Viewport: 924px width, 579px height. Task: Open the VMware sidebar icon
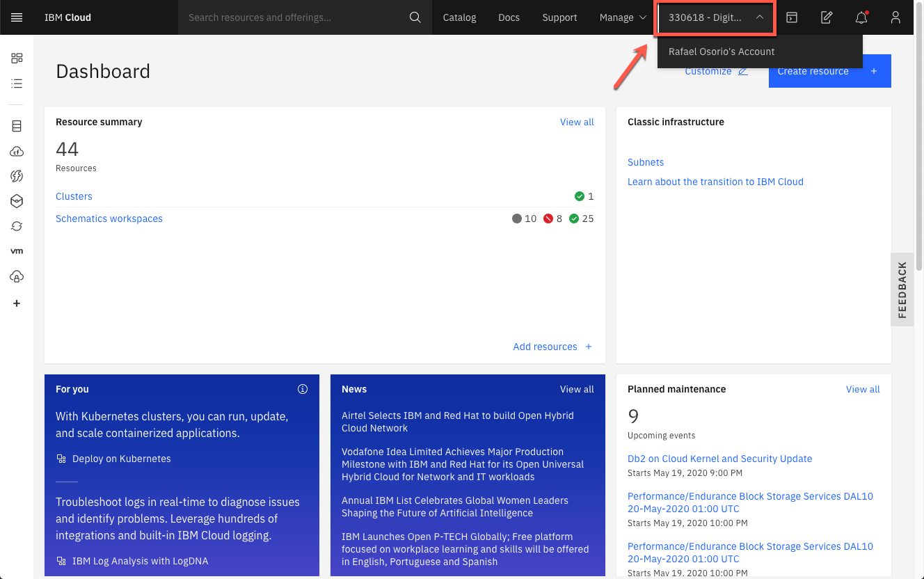point(17,251)
